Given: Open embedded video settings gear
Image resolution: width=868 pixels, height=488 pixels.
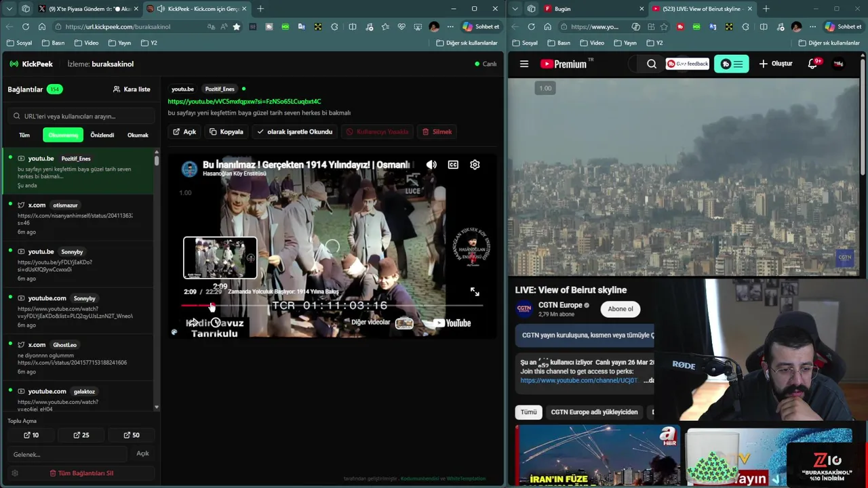Looking at the screenshot, I should coord(475,165).
